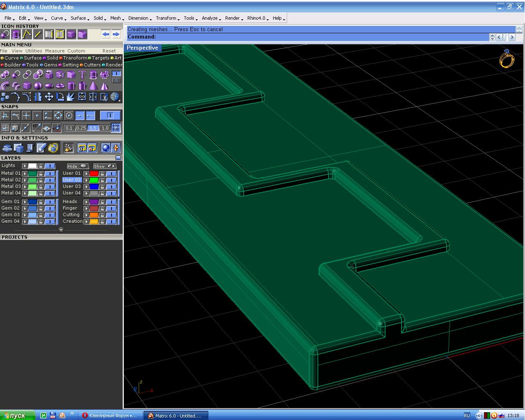Expand the Metal 03 layer arrow
Viewport: 525px width, 420px height.
pos(25,187)
